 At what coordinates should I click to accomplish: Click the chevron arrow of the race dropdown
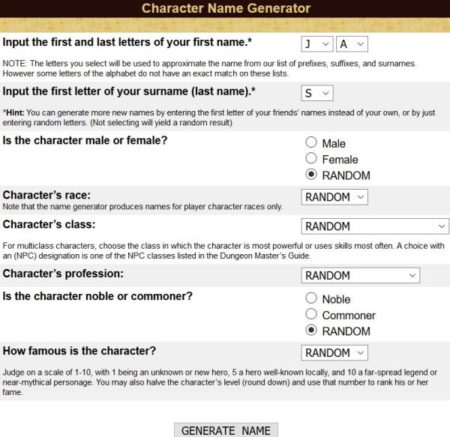click(x=360, y=197)
